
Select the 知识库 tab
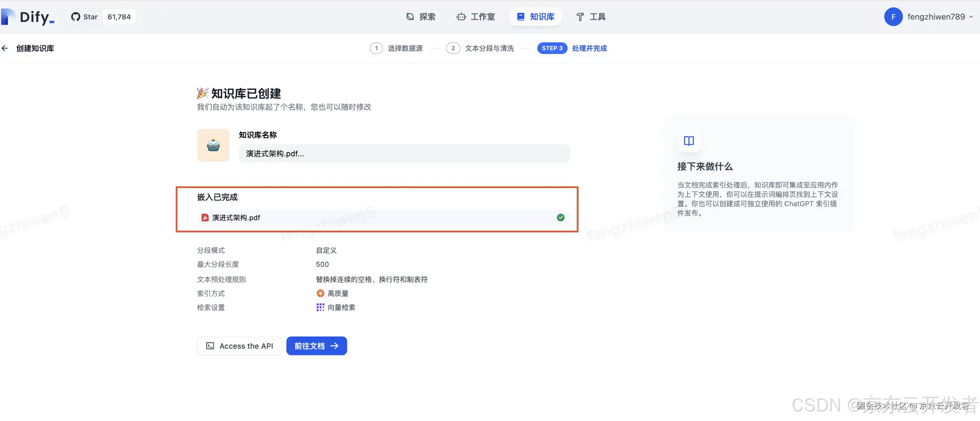point(535,17)
